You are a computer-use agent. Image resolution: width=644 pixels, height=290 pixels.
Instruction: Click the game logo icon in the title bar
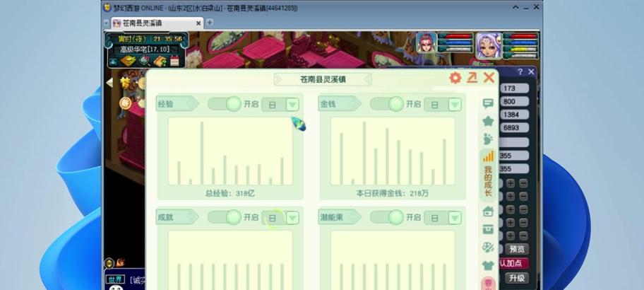[107, 7]
